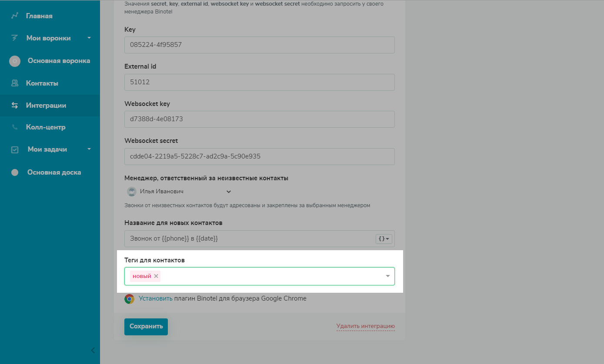This screenshot has width=604, height=364.
Task: Open Основная доска in the sidebar
Action: (54, 172)
